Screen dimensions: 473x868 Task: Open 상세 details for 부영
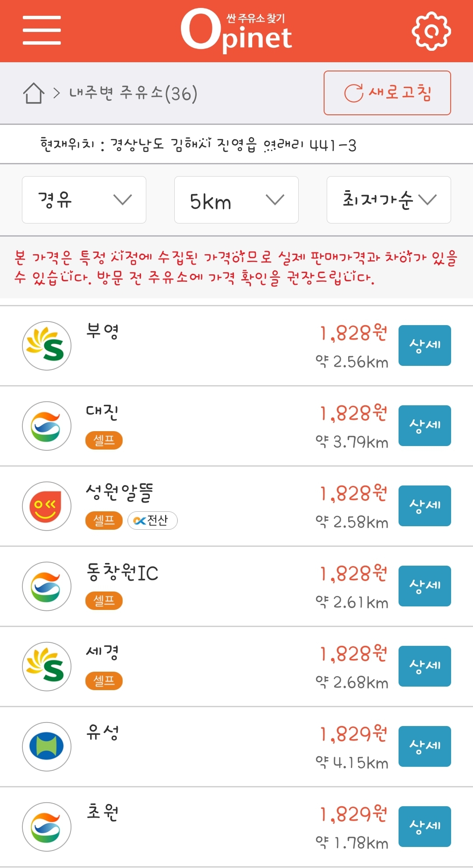(425, 345)
